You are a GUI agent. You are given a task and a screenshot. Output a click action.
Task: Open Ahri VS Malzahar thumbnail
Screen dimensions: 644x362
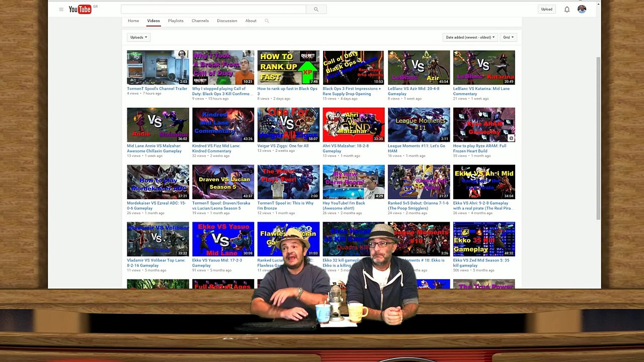(x=354, y=125)
